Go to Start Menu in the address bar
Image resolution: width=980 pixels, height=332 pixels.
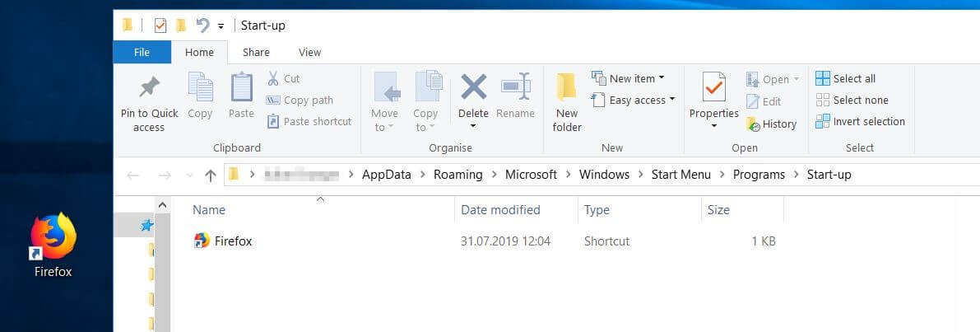click(680, 175)
